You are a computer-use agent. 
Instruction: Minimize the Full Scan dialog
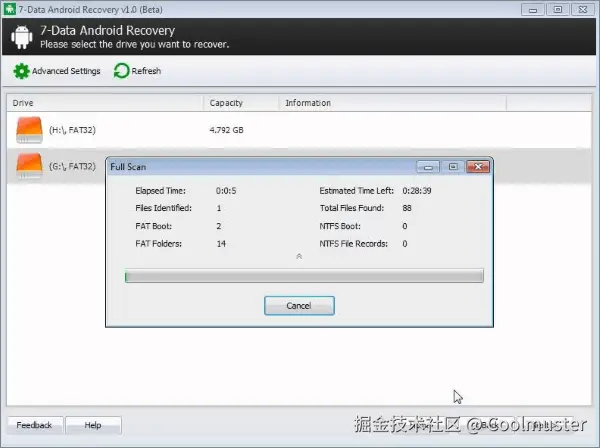[x=428, y=166]
